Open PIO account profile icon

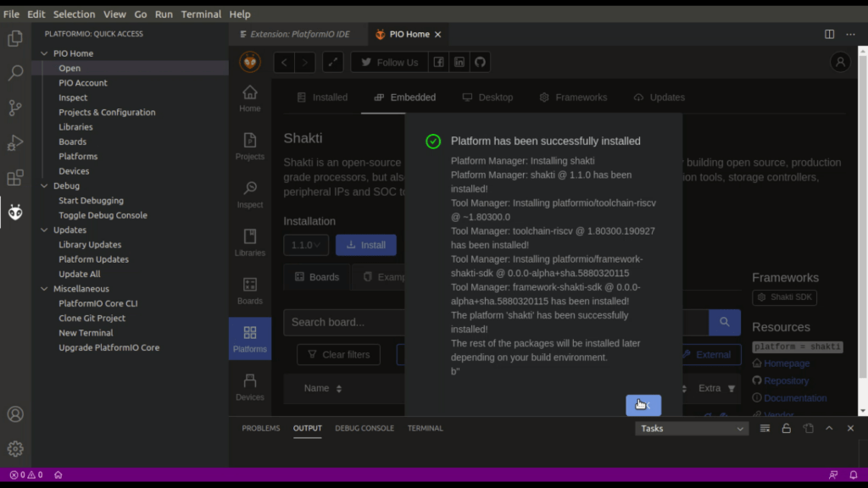840,62
